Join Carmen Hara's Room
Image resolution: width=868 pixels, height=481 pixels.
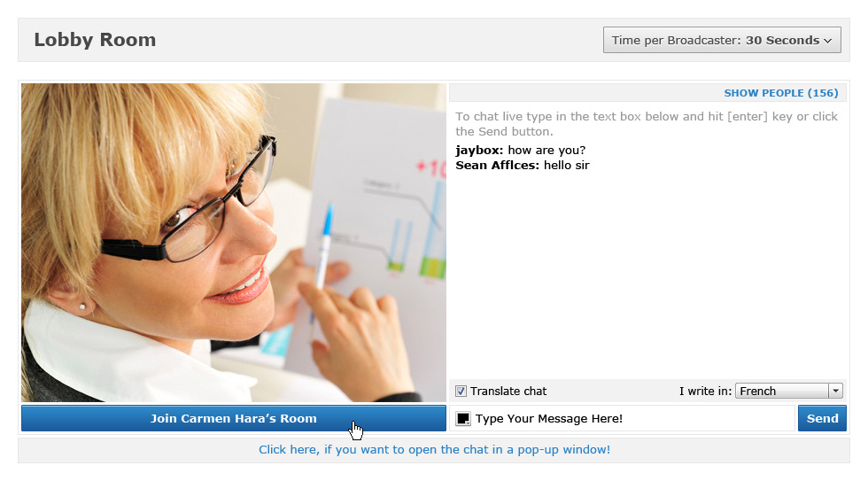tap(234, 418)
